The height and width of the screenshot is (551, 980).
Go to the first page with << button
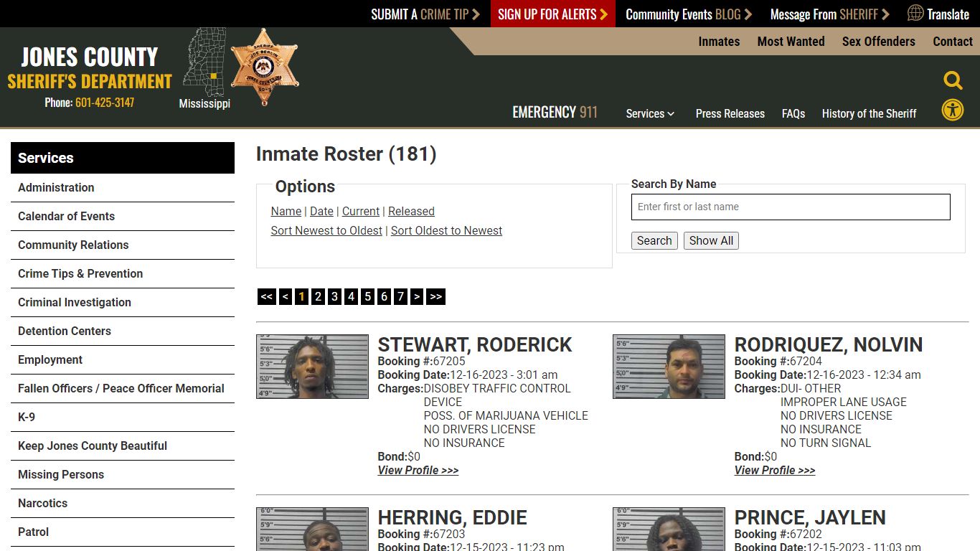pyautogui.click(x=266, y=296)
